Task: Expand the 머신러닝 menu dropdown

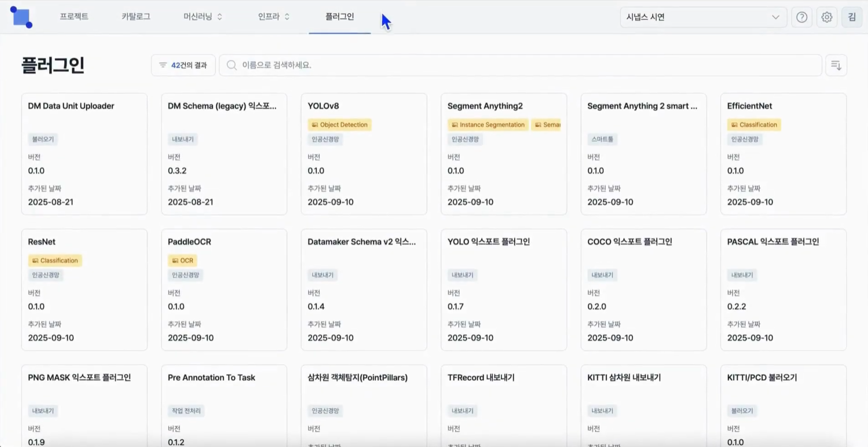Action: 203,16
